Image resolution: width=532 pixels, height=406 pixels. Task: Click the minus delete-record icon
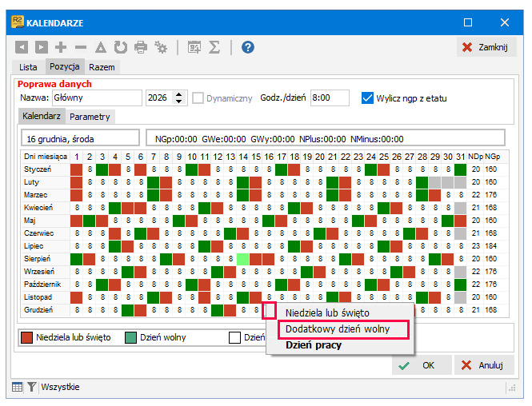(x=81, y=47)
